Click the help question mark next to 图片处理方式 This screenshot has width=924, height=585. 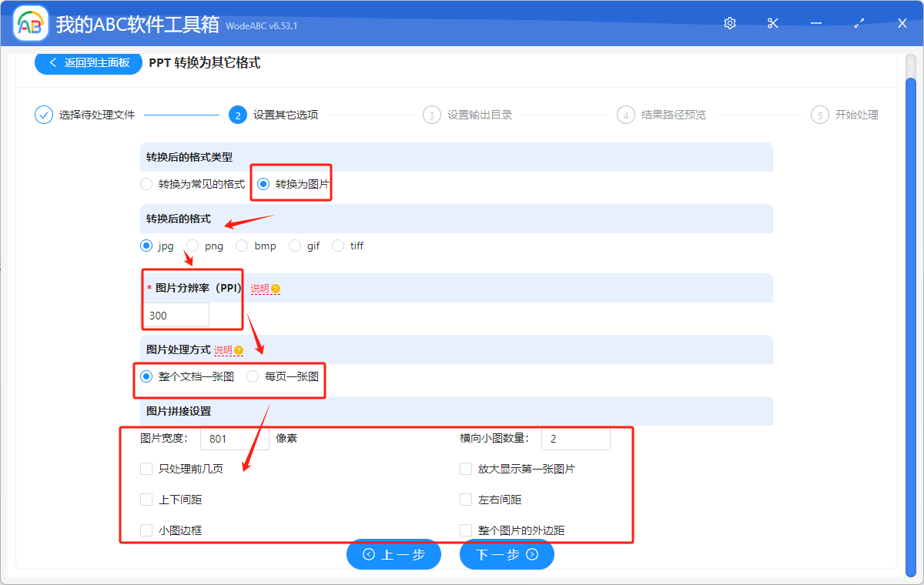click(x=239, y=349)
